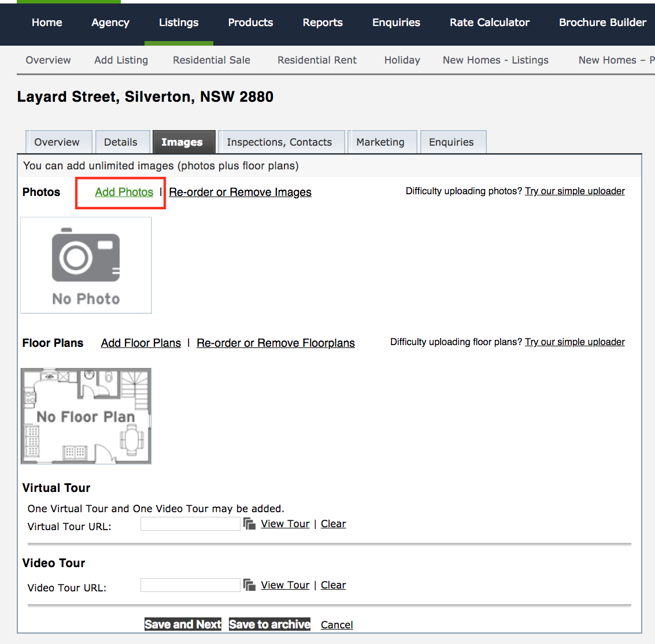This screenshot has width=655, height=644.
Task: Click the copy icon beside Virtual Tour URL
Action: [x=249, y=524]
